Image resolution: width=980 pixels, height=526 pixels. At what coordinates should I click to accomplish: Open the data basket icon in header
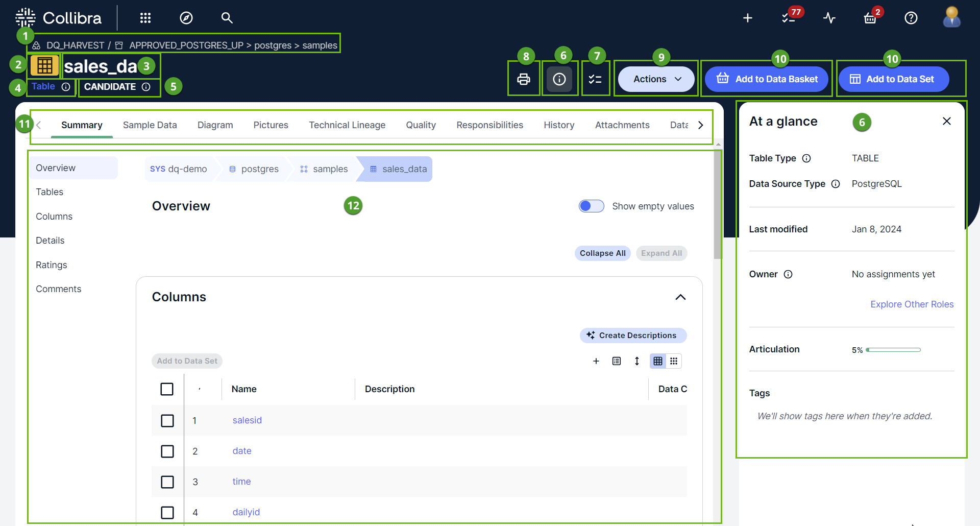[x=870, y=18]
